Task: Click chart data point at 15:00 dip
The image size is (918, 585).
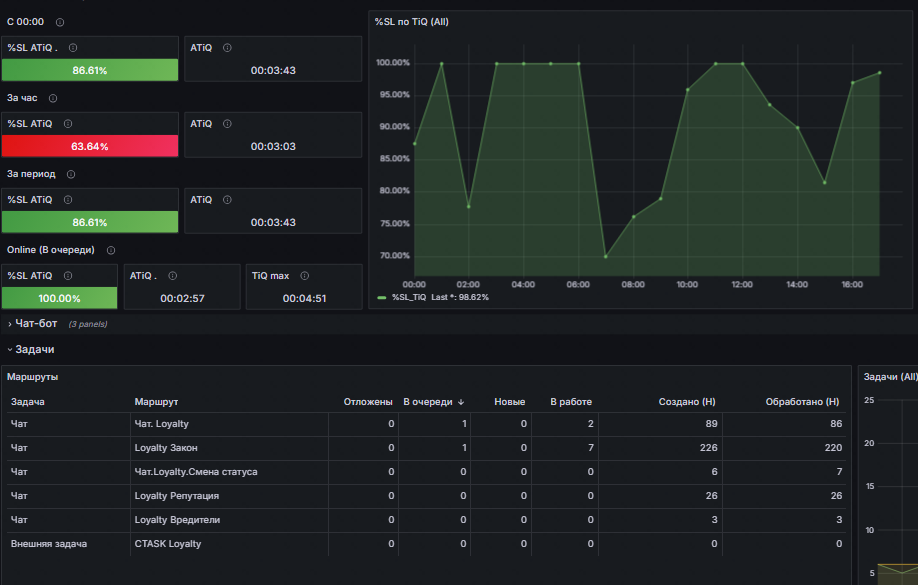Action: (x=825, y=183)
